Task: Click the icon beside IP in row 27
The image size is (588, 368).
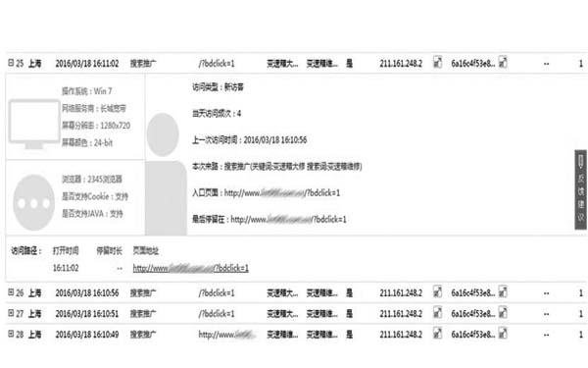Action: click(x=437, y=312)
